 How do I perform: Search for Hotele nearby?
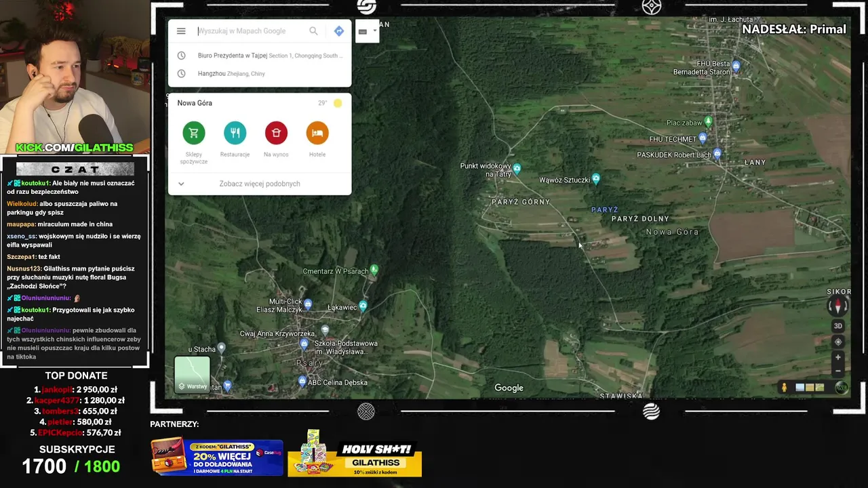click(x=317, y=133)
